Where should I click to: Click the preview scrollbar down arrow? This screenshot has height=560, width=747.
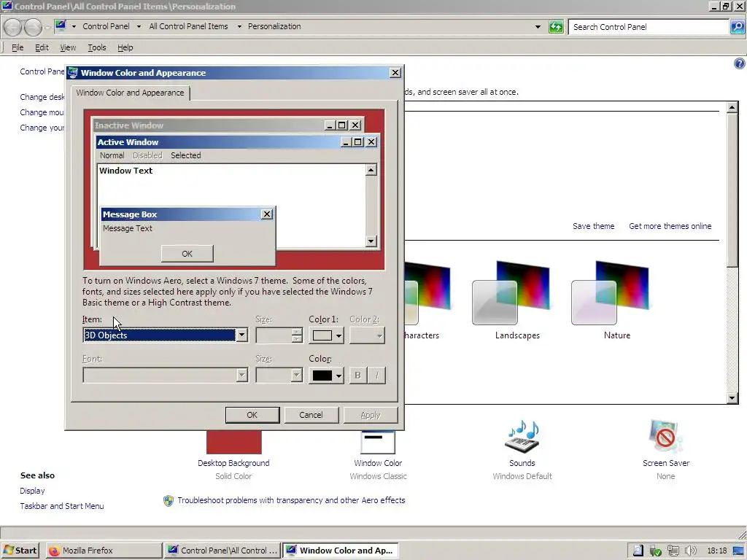click(371, 241)
